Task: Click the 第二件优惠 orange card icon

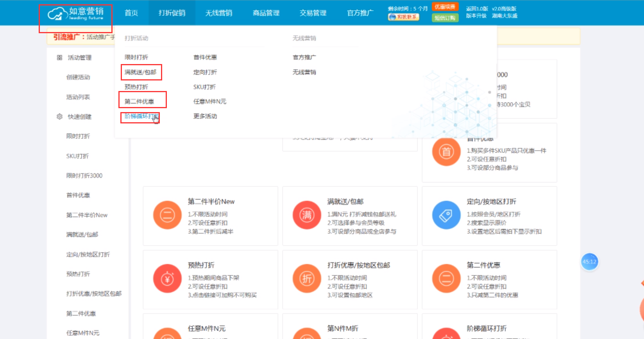Action: pos(446,278)
